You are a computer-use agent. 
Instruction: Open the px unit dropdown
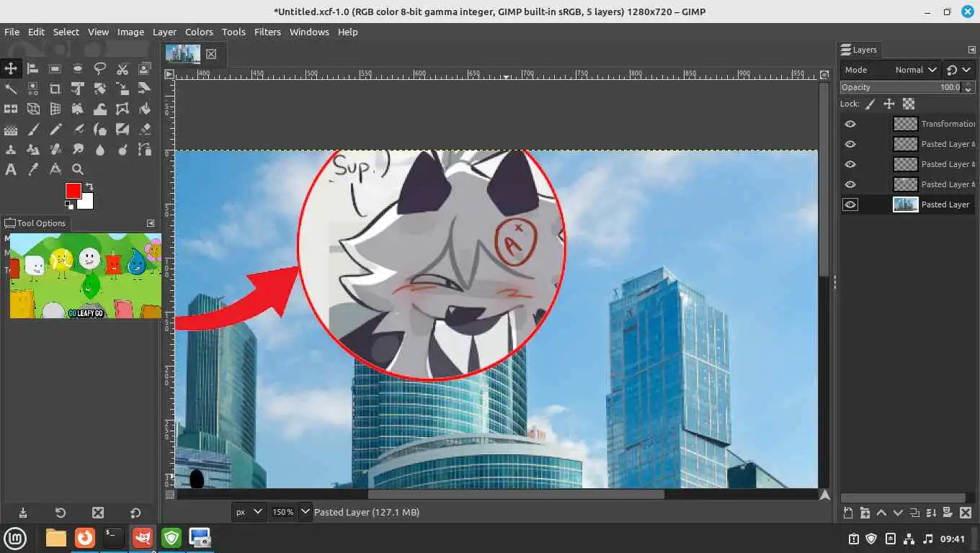(x=249, y=512)
